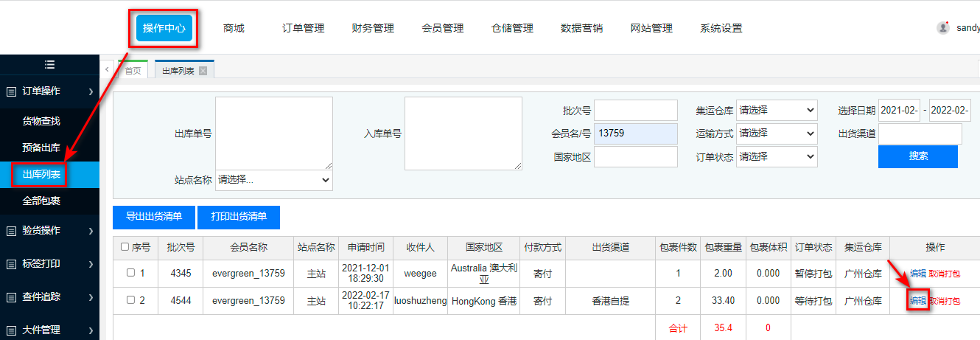Select 货物查找 in the sidebar
The width and height of the screenshot is (980, 340).
pyautogui.click(x=41, y=121)
